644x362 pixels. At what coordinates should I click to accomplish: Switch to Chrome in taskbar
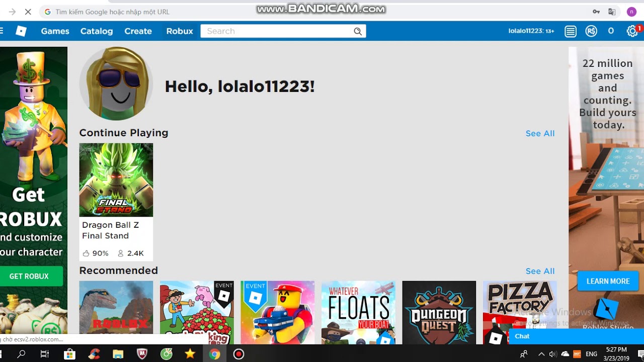tap(215, 354)
